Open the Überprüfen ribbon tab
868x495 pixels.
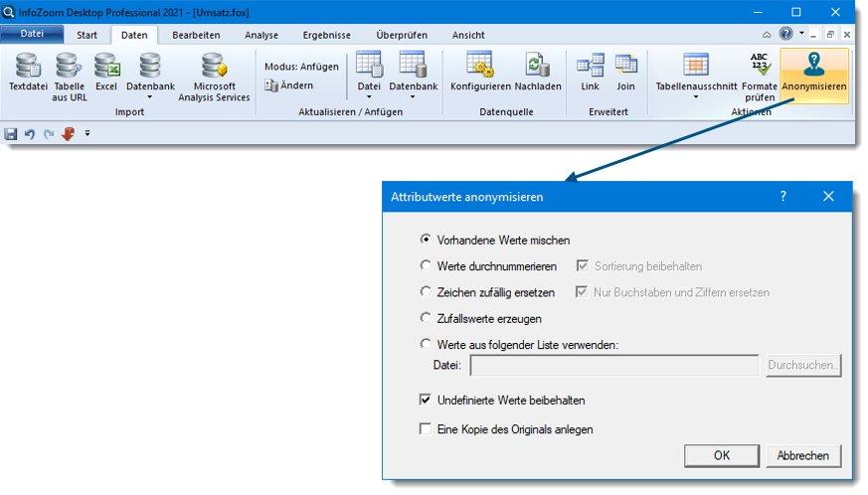click(402, 35)
